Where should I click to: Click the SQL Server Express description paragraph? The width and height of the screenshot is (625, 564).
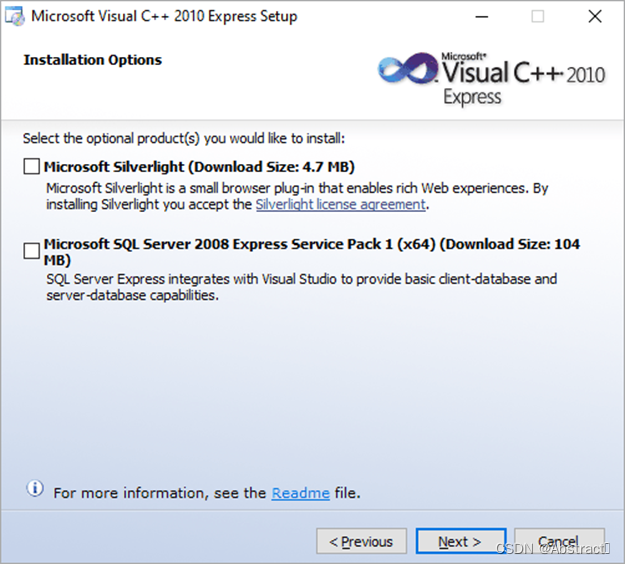(x=301, y=287)
